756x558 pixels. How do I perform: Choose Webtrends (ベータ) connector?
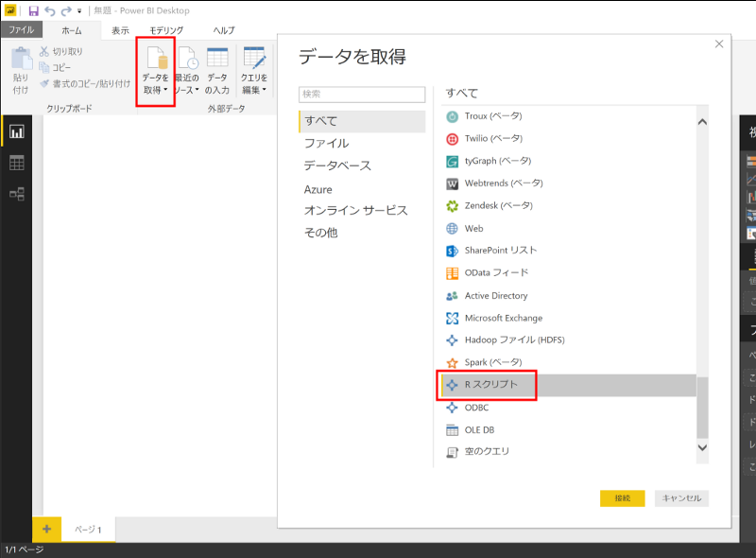(569, 183)
